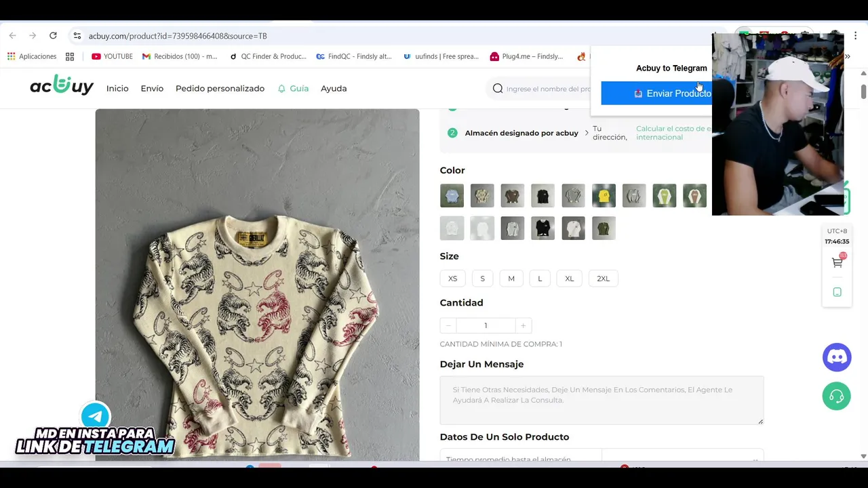The image size is (868, 488).
Task: Expand the bookmarks overflow chevron
Action: pos(848,56)
